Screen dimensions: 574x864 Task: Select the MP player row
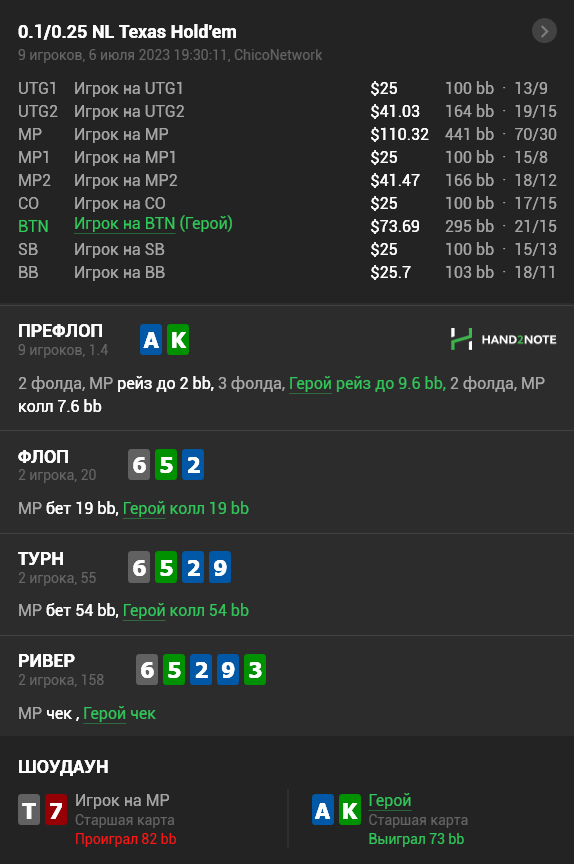(x=287, y=134)
